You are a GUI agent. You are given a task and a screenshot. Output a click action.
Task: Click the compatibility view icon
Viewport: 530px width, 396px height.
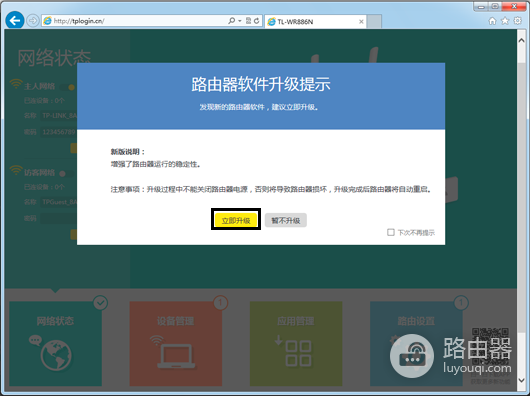point(248,21)
